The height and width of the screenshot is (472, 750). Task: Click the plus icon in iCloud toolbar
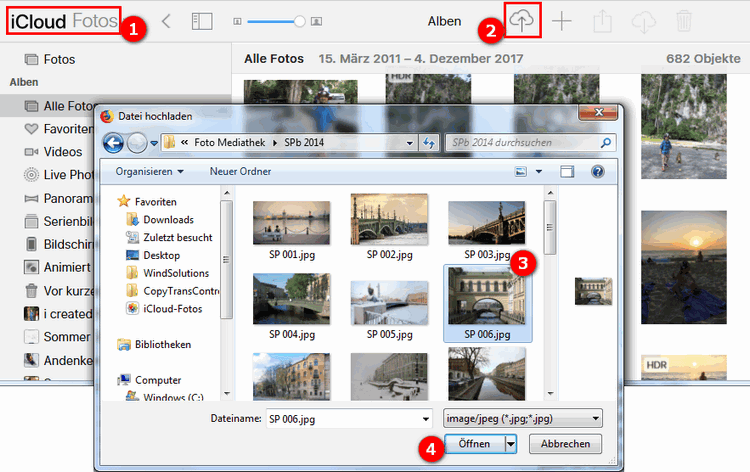click(x=562, y=21)
